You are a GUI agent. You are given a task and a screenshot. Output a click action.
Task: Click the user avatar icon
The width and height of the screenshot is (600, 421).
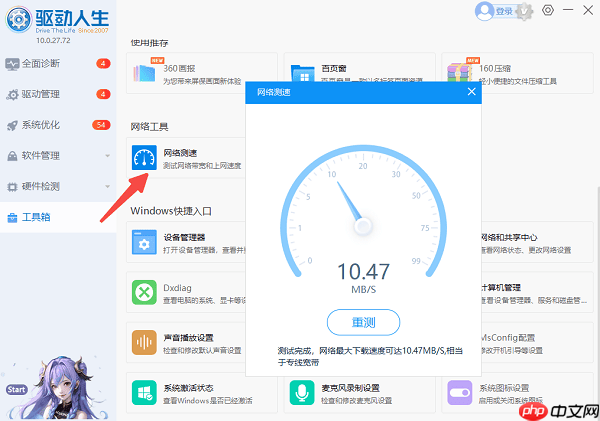tap(484, 11)
